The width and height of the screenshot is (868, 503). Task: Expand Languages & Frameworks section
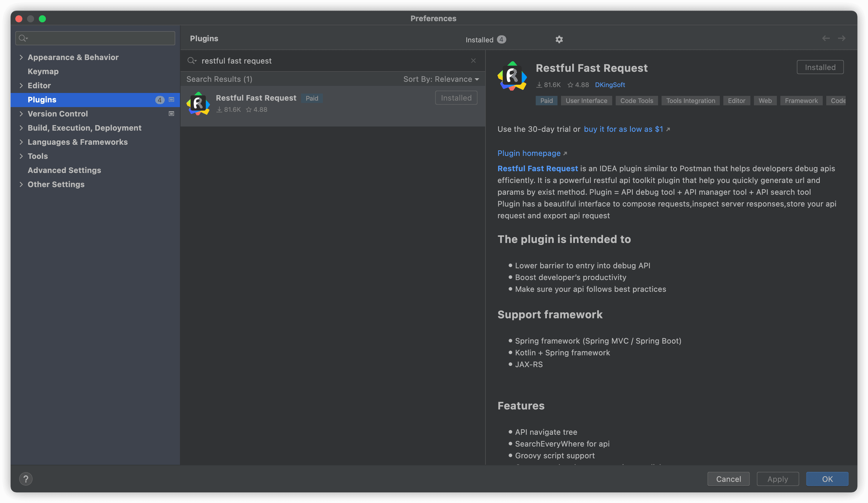tap(21, 142)
